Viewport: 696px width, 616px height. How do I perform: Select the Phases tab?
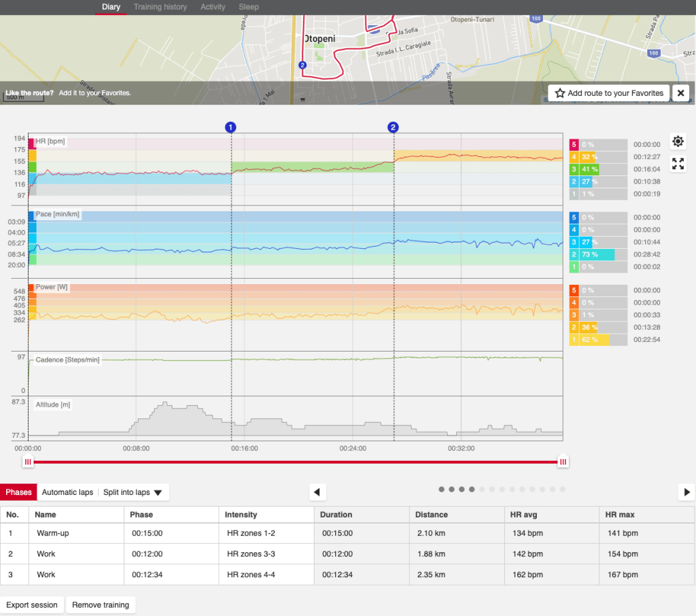tap(19, 492)
